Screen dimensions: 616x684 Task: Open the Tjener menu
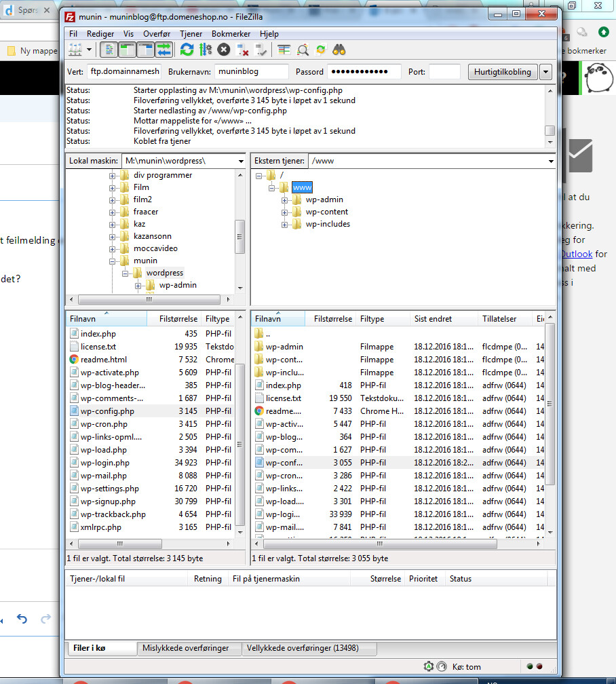tap(191, 34)
